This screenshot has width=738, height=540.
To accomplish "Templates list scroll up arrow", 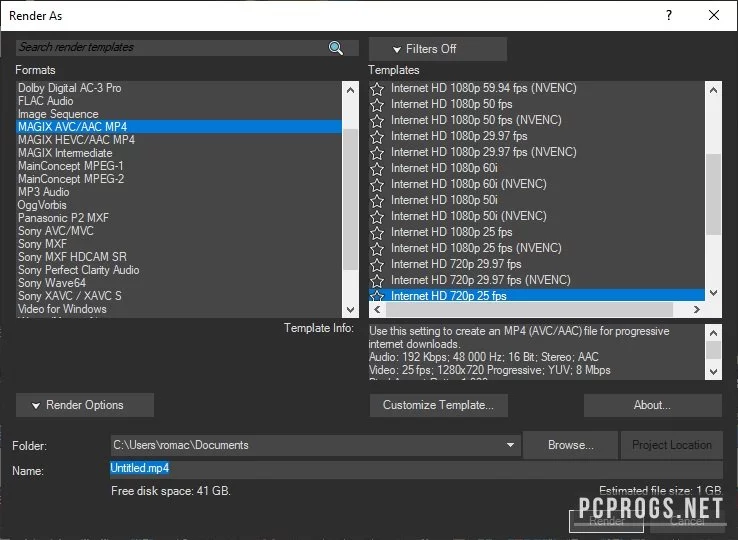I will 714,90.
